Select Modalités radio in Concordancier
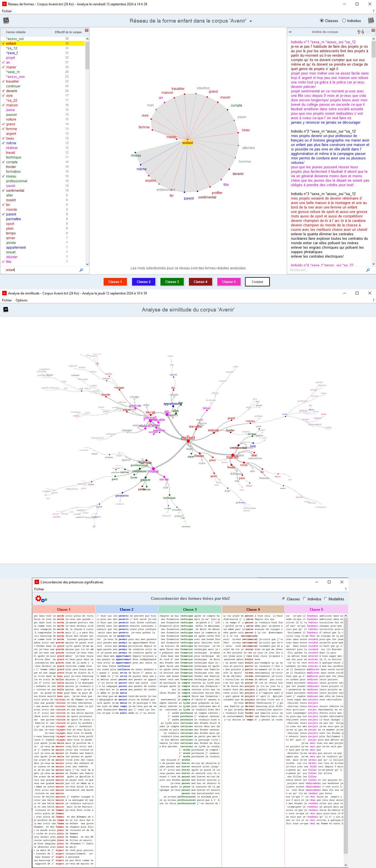The width and height of the screenshot is (376, 868). point(325,599)
